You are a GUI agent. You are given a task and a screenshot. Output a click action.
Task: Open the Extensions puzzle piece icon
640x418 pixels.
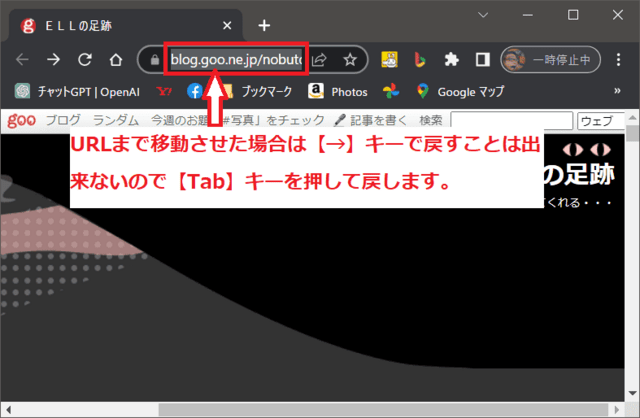[x=451, y=59]
